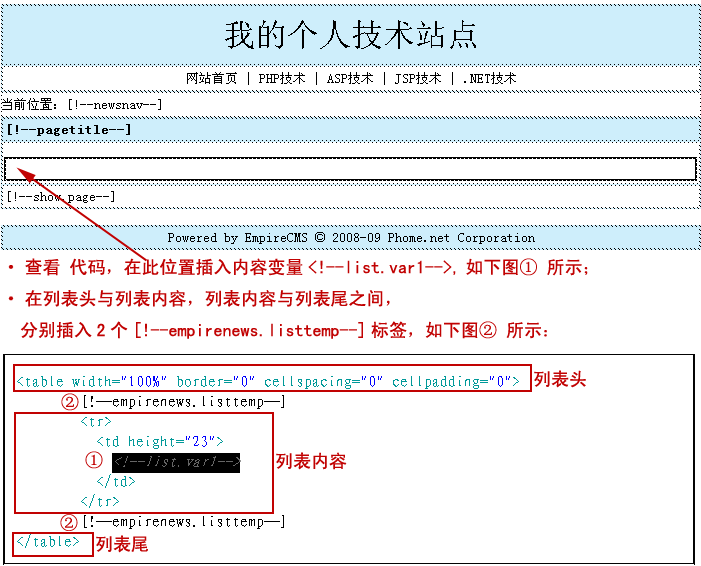Viewport: 701px width, 566px height.
Task: Click the listtemp tag preceding the closing table tag
Action: 183,522
